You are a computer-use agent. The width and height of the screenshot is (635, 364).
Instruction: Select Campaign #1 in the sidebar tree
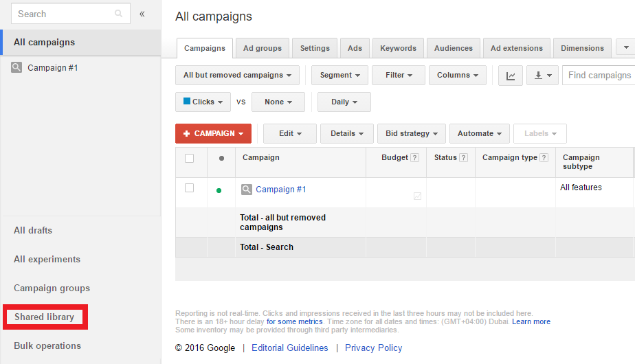pos(52,68)
